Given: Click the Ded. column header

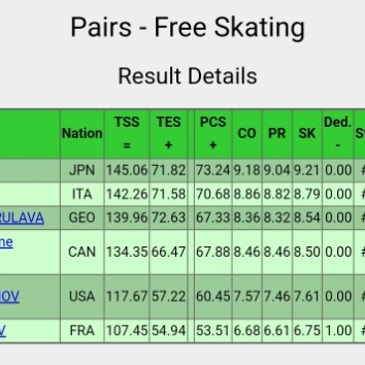Looking at the screenshot, I should pos(338,133).
